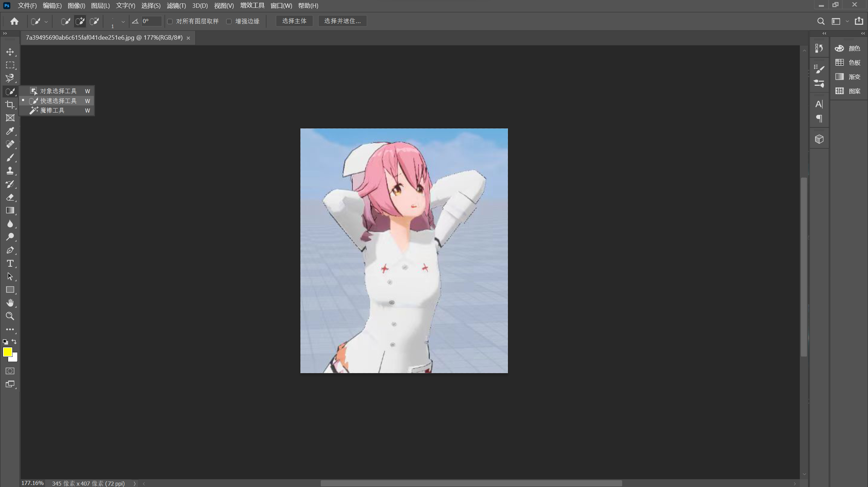The width and height of the screenshot is (868, 487).
Task: Expand the left toolbar double-arrow
Action: pos(5,33)
